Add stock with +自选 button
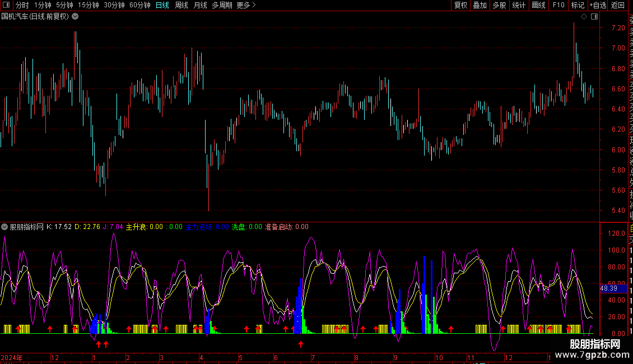This screenshot has width=633, height=364. pyautogui.click(x=598, y=6)
